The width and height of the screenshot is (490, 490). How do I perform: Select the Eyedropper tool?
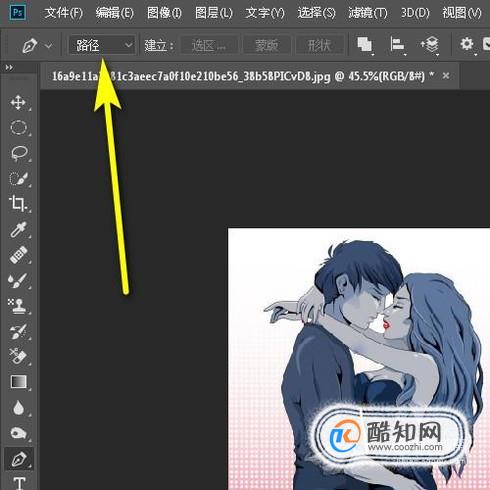(18, 229)
